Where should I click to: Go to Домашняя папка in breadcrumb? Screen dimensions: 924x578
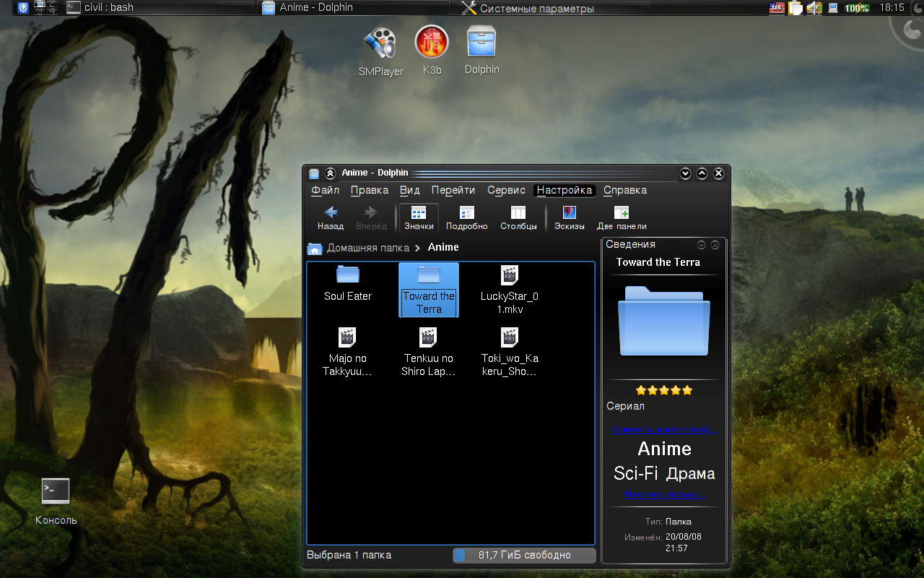(368, 247)
